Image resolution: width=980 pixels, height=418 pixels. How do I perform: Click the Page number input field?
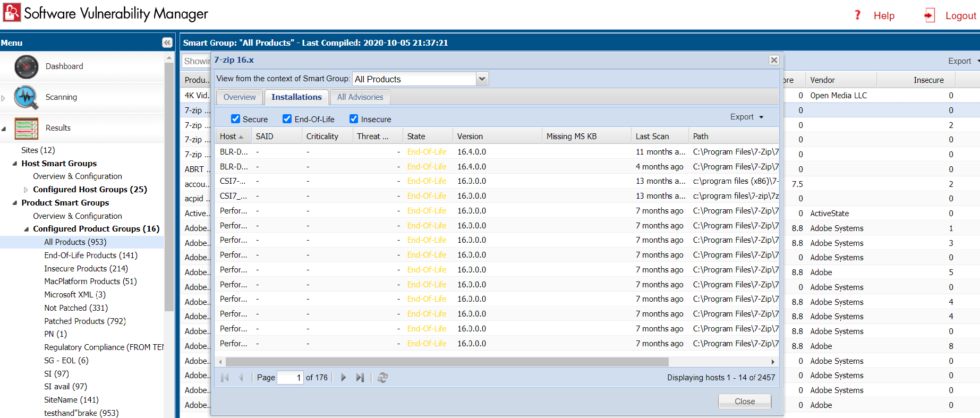coord(290,378)
